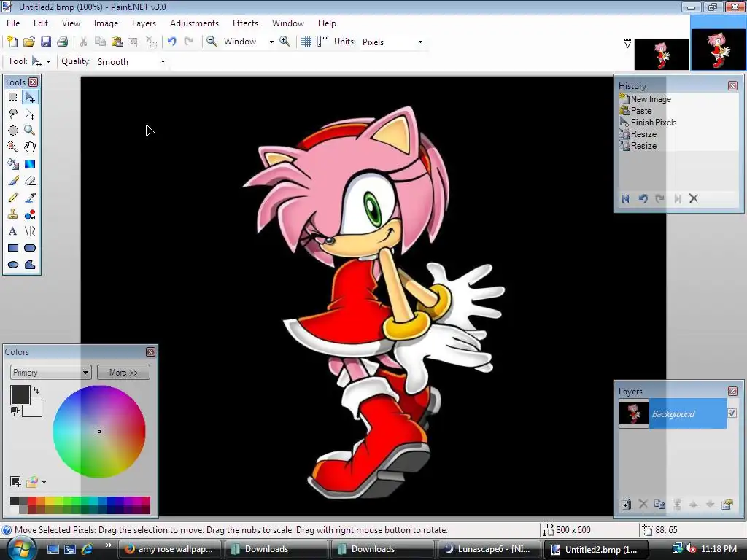This screenshot has width=747, height=560.
Task: Select the Eraser tool
Action: tap(30, 181)
